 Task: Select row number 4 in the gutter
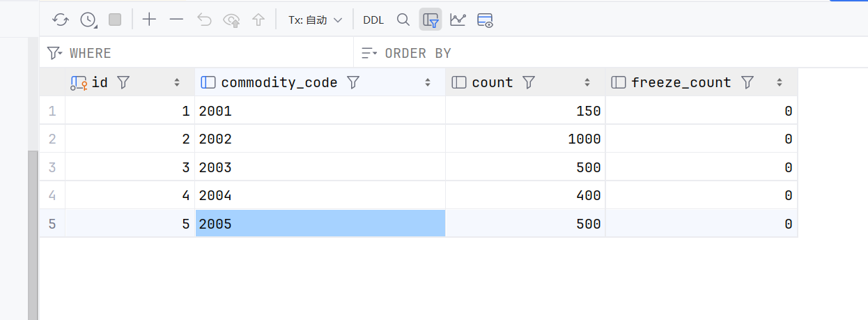pyautogui.click(x=52, y=196)
